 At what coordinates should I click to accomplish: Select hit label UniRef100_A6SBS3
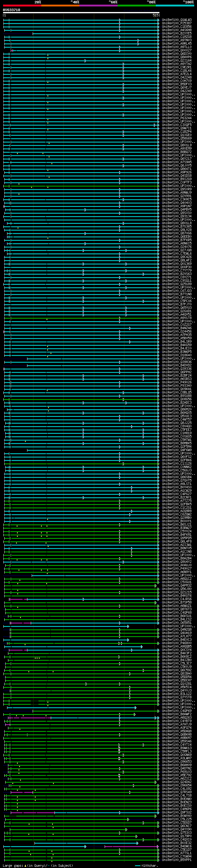177,379
